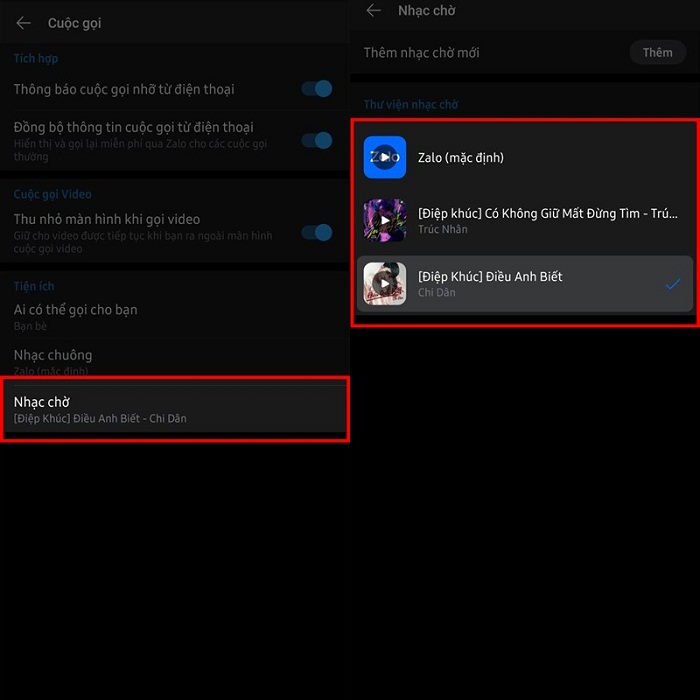
Task: Tap Thông báo cuộc gọi nhỡ text
Action: [124, 89]
